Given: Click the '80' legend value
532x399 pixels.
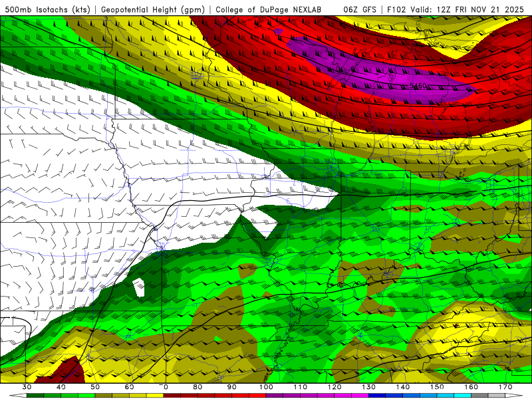Looking at the screenshot, I should click(198, 387).
